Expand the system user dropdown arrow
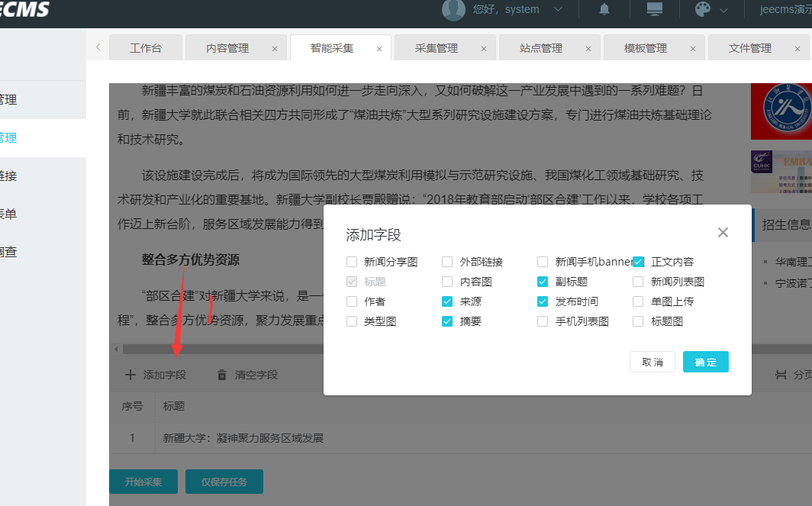812x506 pixels. pyautogui.click(x=558, y=9)
